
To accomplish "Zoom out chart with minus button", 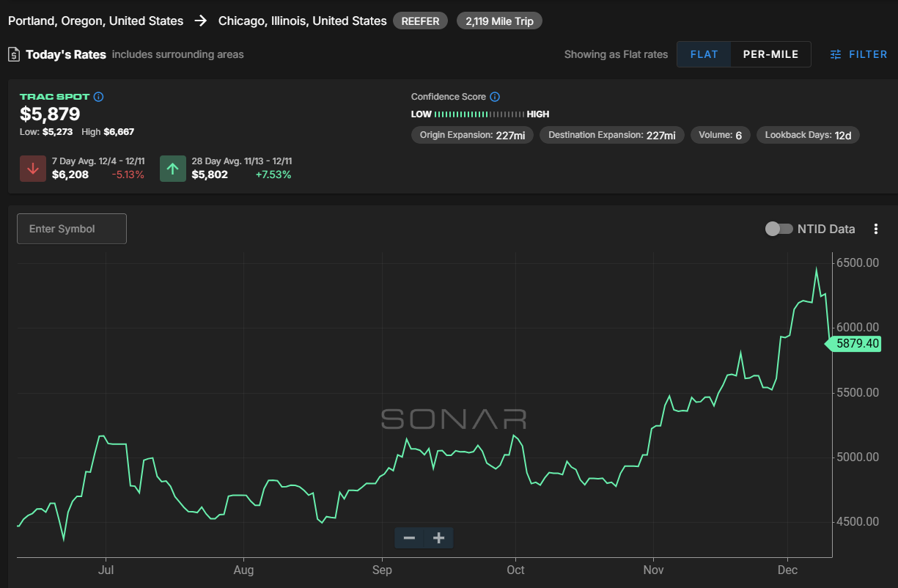I will [409, 538].
